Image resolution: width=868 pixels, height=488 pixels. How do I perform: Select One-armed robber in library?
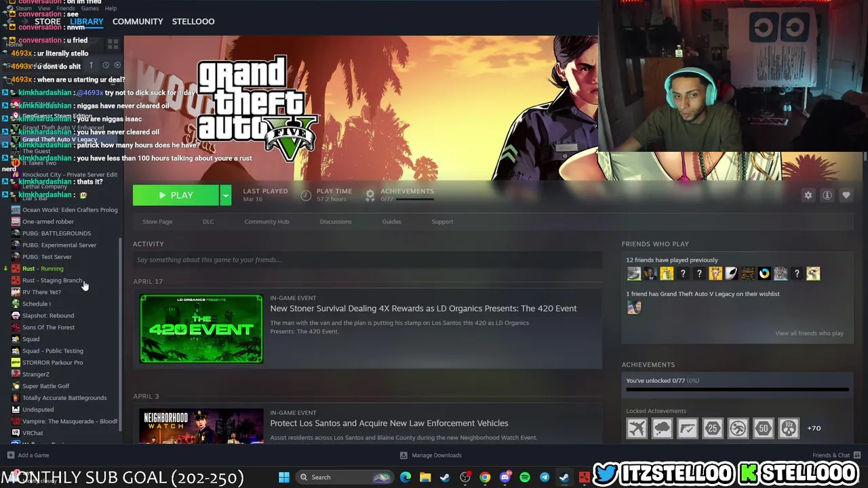point(48,222)
